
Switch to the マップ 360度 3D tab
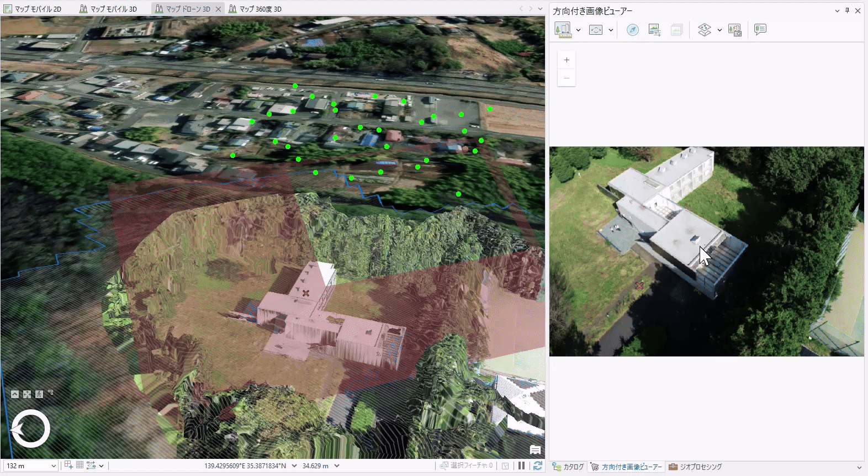coord(255,9)
